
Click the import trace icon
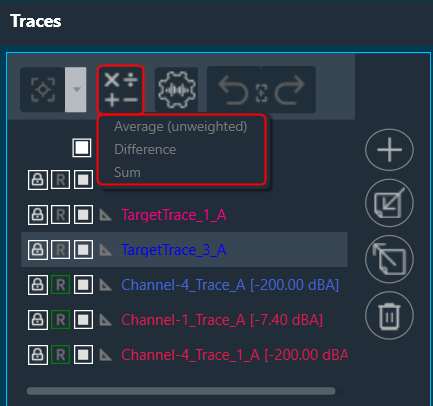pos(389,203)
